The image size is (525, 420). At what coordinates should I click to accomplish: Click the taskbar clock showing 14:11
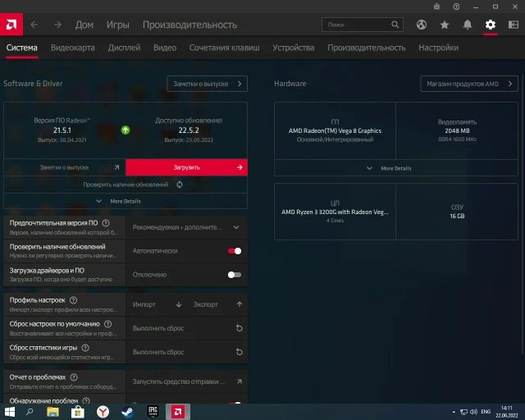pyautogui.click(x=507, y=412)
